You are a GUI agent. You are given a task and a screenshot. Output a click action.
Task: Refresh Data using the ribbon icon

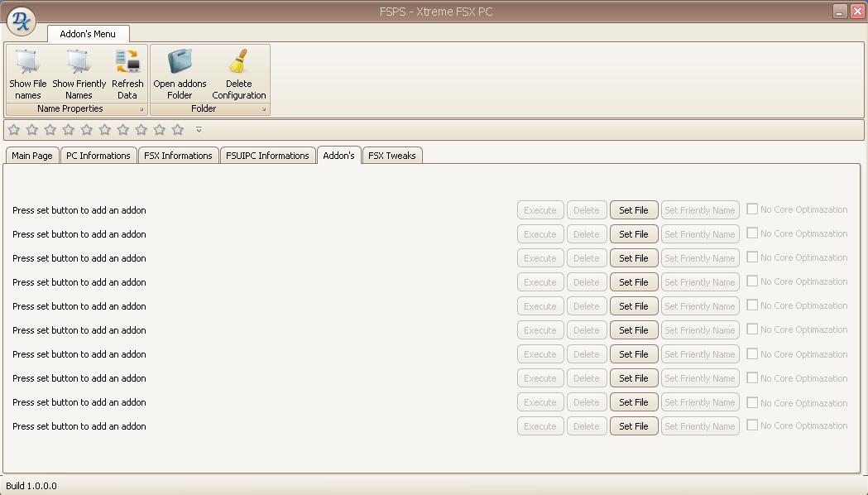pos(127,61)
